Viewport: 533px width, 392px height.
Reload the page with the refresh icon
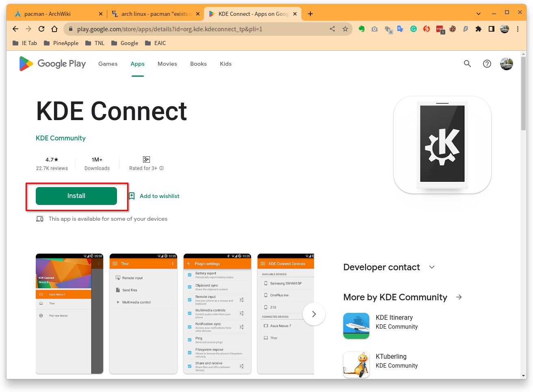[x=41, y=29]
